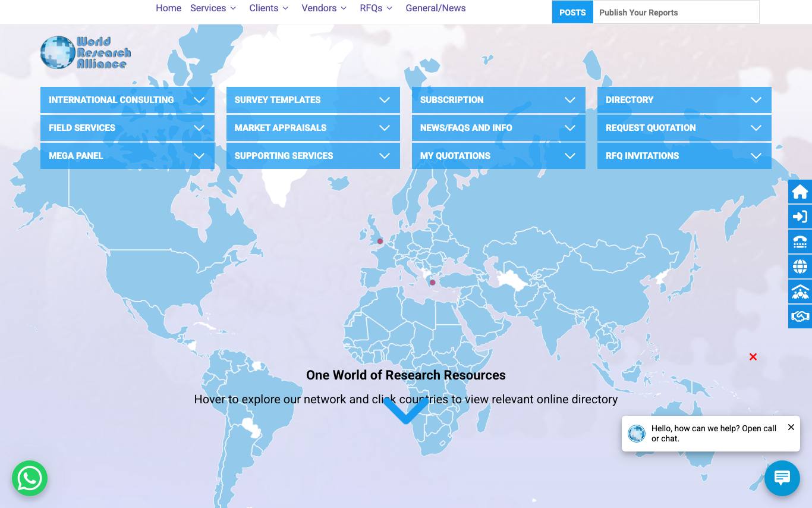Dismiss the 'Hello, how can we help' message
The width and height of the screenshot is (812, 508).
tap(791, 427)
